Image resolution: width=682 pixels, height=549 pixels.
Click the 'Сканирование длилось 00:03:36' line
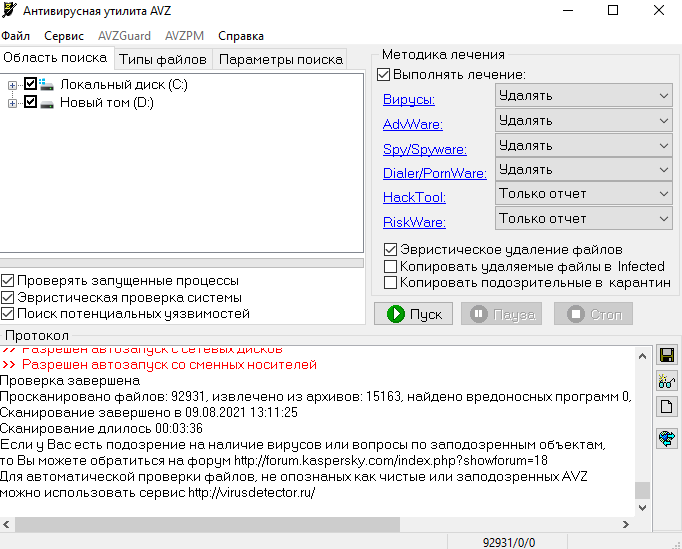click(x=101, y=428)
